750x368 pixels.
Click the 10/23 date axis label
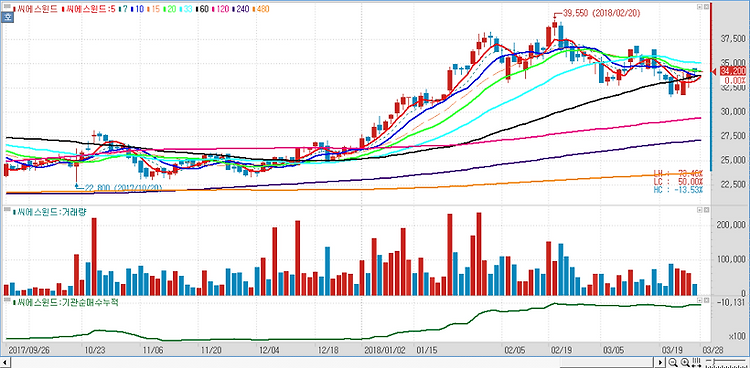[x=94, y=349]
